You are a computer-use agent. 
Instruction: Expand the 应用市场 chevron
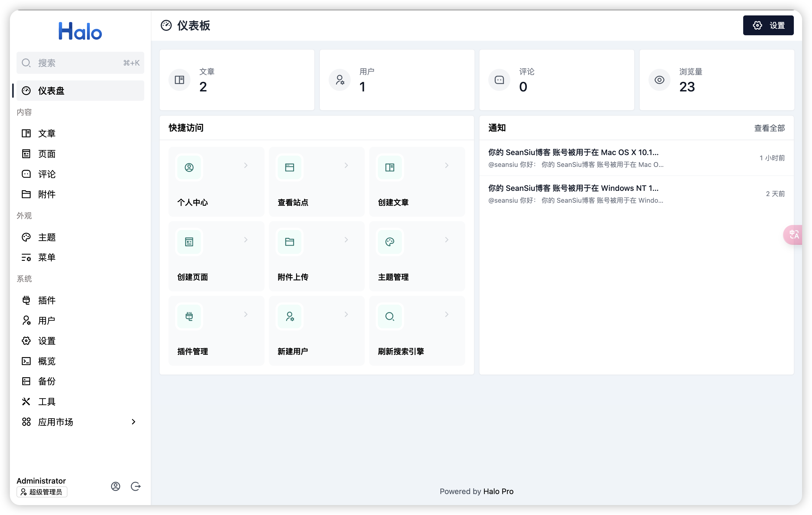point(133,422)
